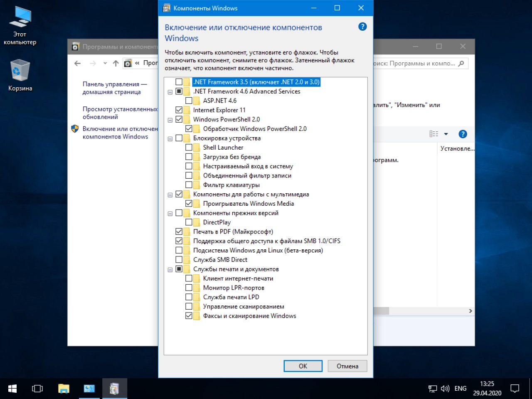The height and width of the screenshot is (399, 532).
Task: Toggle the Блокировка устройства checkbox
Action: [x=179, y=138]
